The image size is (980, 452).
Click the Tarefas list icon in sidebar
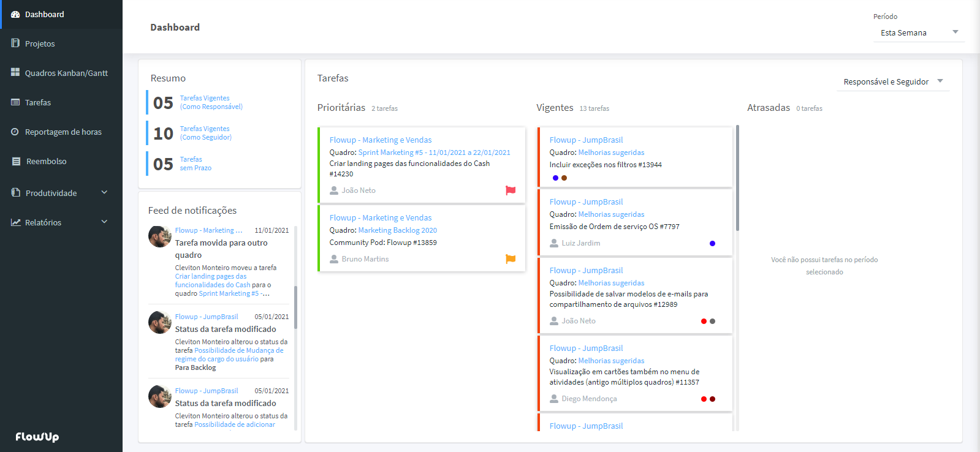click(x=15, y=102)
